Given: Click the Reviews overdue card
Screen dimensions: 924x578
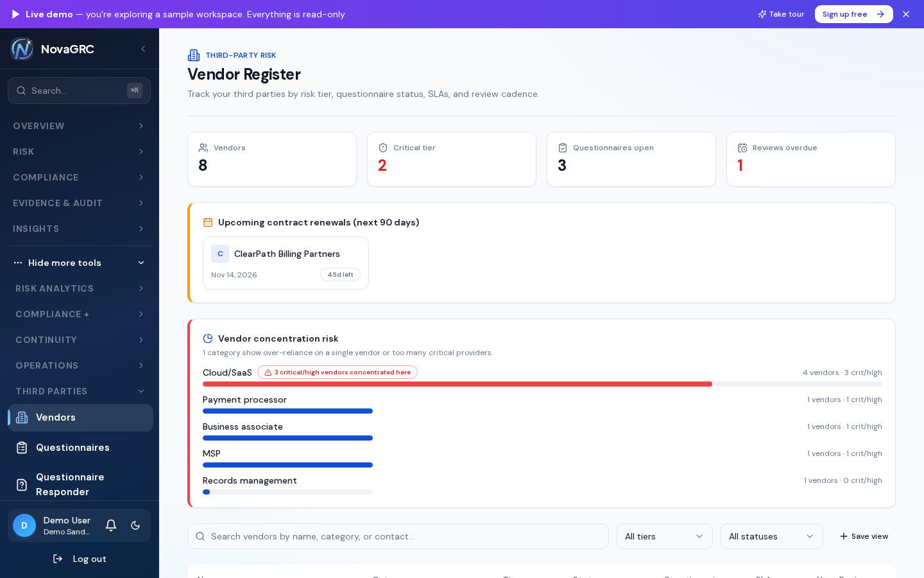Looking at the screenshot, I should [x=811, y=159].
